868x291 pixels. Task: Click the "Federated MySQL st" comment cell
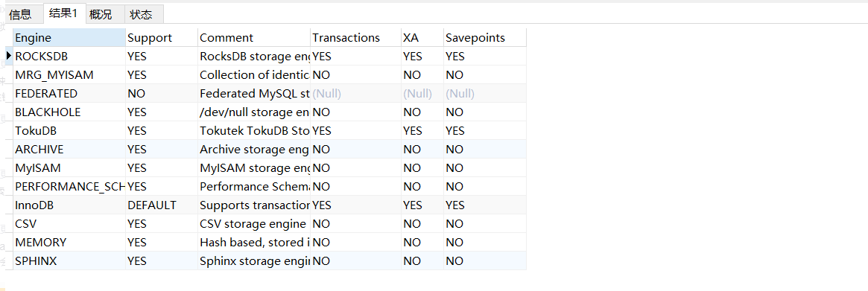pos(254,94)
